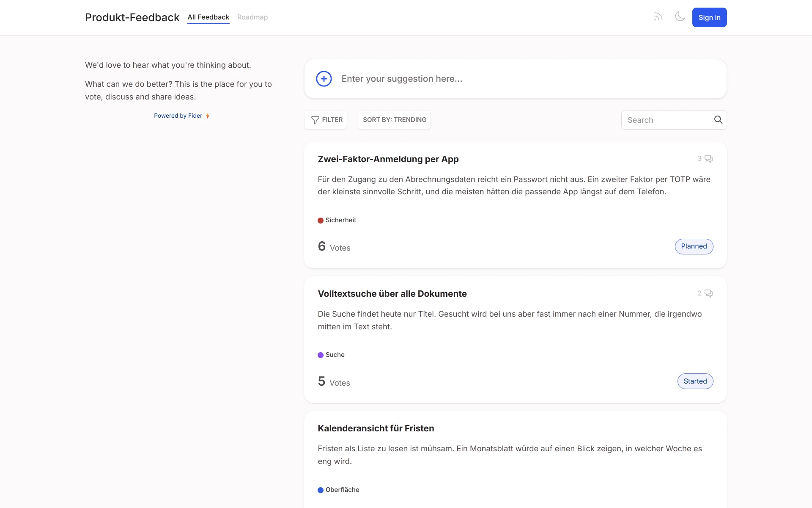
Task: Follow the Powered by Fider link
Action: pyautogui.click(x=178, y=116)
